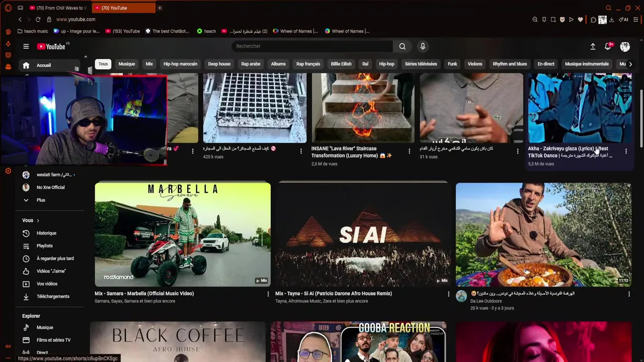The height and width of the screenshot is (362, 644).
Task: Open the ad blocker shield icon
Action: coord(562,20)
